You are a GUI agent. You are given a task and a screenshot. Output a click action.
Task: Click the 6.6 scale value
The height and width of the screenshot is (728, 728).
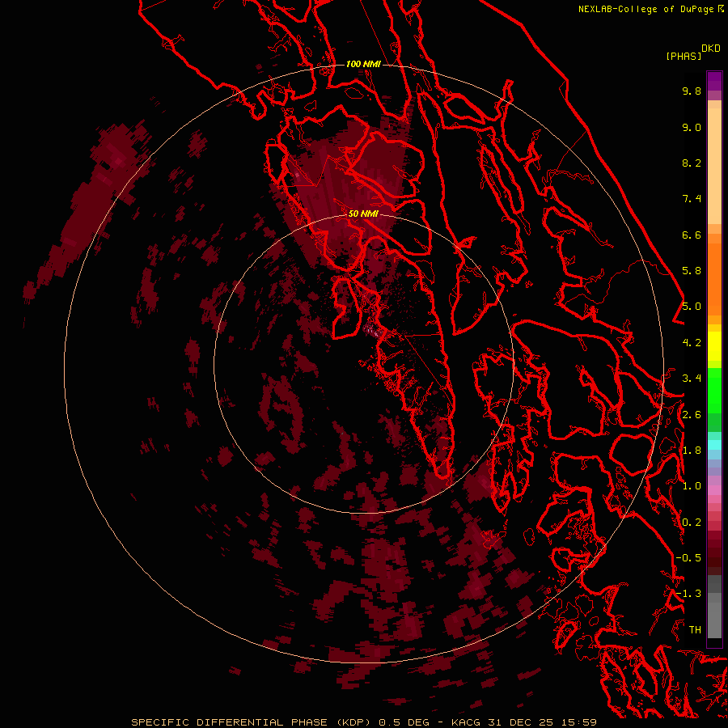(x=692, y=235)
